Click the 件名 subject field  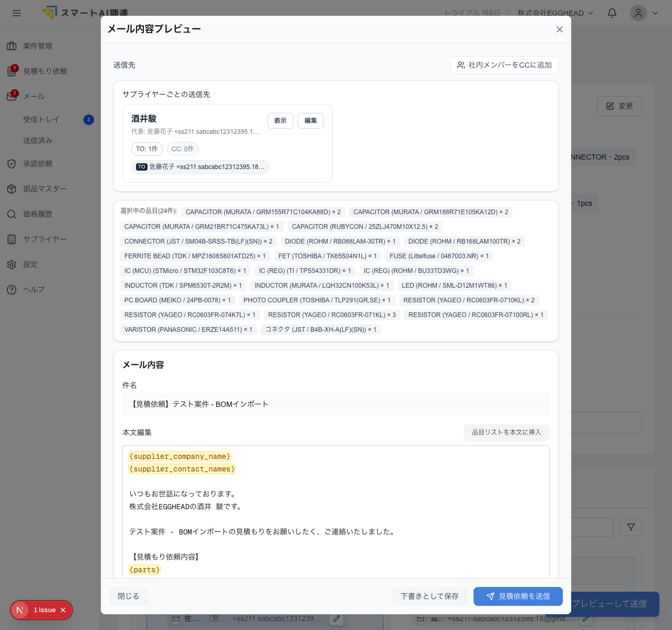tap(336, 404)
